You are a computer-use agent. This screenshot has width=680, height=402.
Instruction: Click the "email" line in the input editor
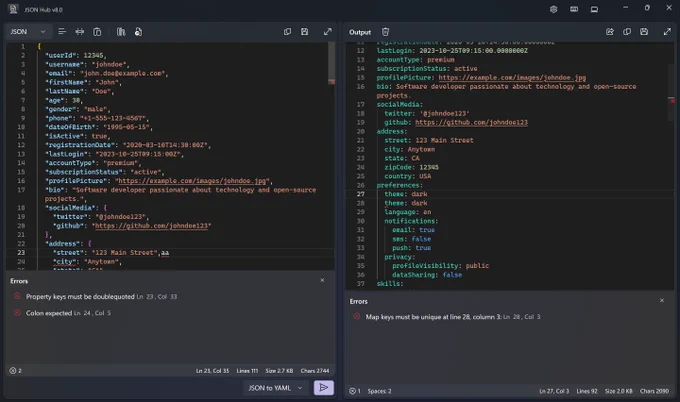106,73
